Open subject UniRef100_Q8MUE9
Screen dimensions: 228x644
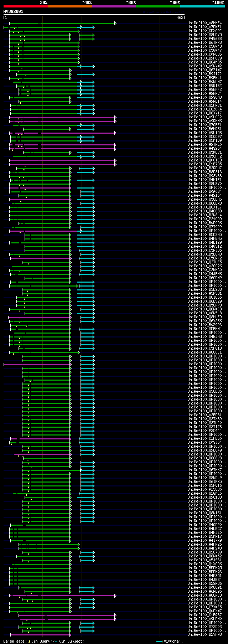[204, 317]
